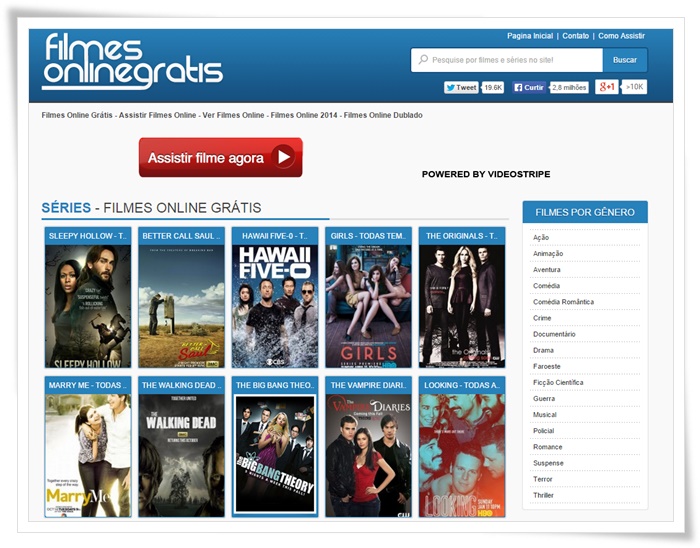Click the FILMES POR GÊNERO header
The image size is (700, 548).
click(x=585, y=212)
